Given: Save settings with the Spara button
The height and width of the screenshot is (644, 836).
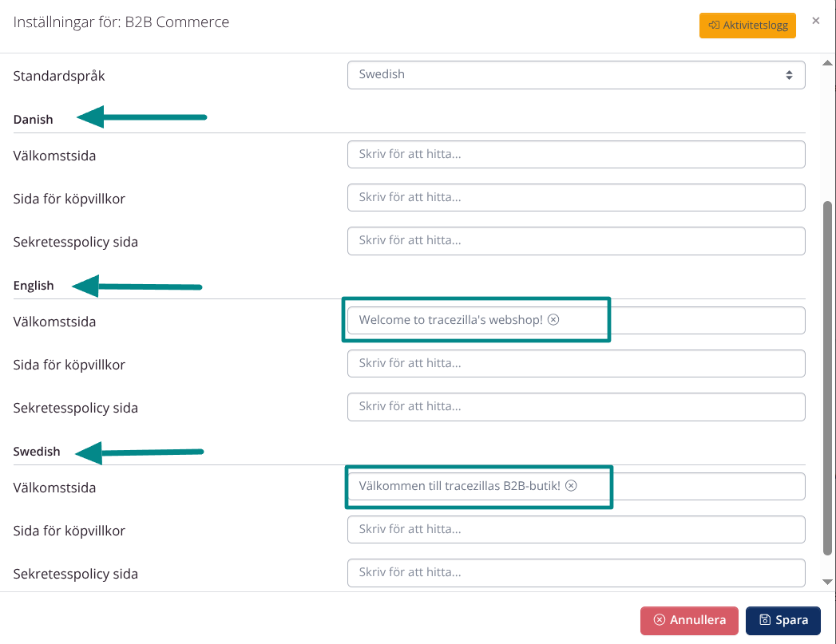Looking at the screenshot, I should point(783,620).
